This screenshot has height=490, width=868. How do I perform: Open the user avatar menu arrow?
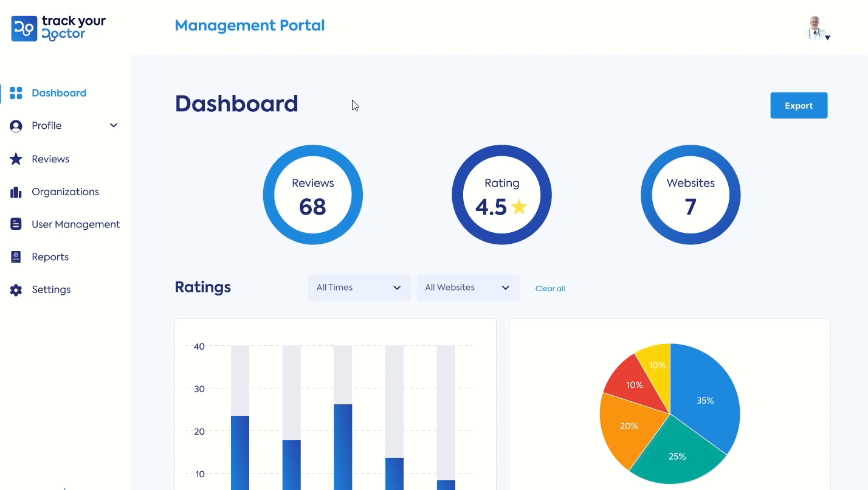click(827, 38)
